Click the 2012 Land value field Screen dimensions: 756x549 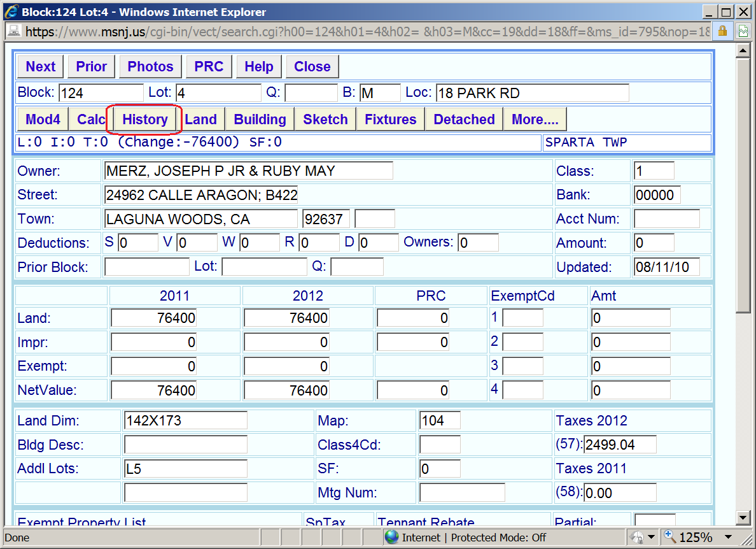(x=286, y=318)
